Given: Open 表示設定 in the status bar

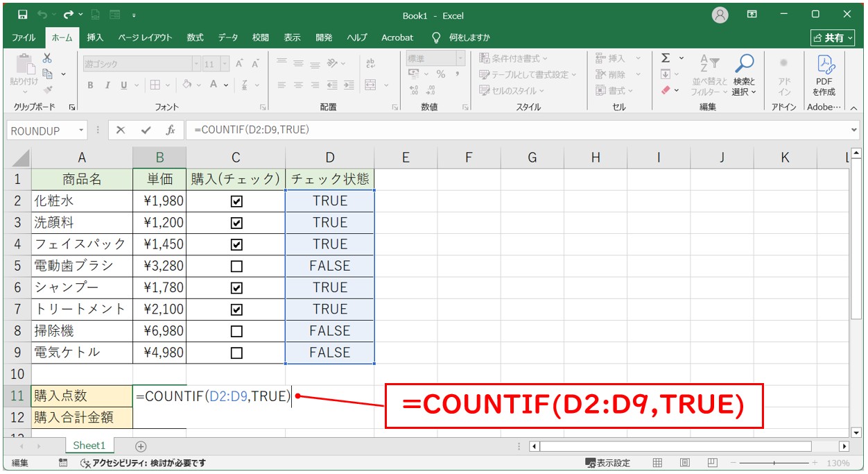Looking at the screenshot, I should tap(608, 463).
